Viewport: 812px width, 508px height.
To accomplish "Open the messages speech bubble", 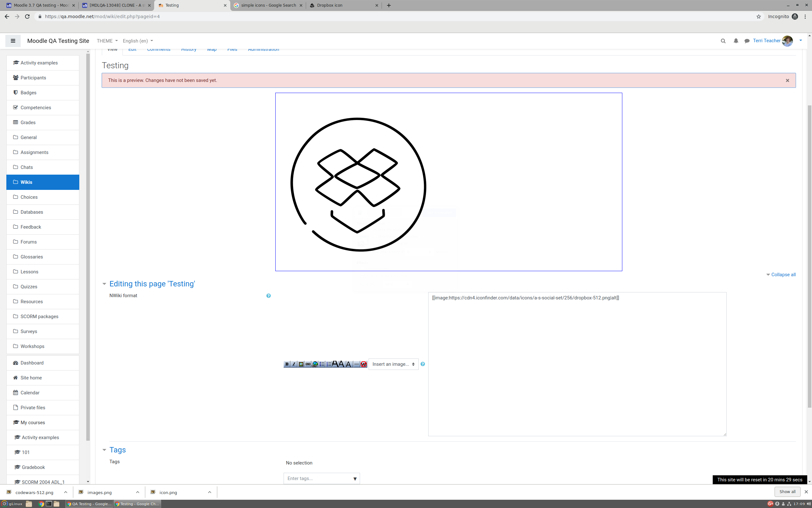I will tap(747, 41).
